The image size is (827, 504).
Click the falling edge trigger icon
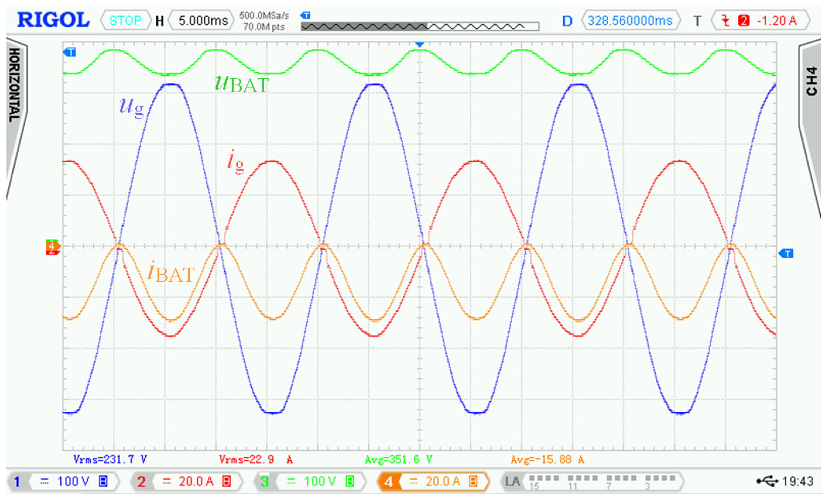click(725, 21)
